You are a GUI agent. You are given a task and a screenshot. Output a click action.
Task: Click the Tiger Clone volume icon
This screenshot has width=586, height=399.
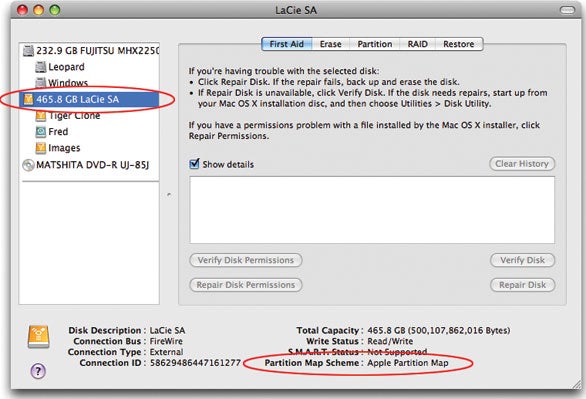coord(40,116)
